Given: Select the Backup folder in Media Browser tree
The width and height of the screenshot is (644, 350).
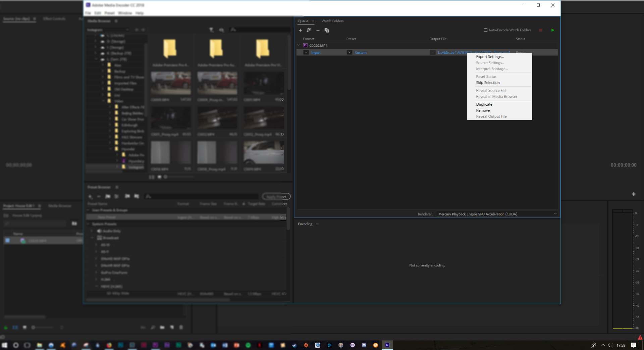Looking at the screenshot, I should pyautogui.click(x=119, y=71).
